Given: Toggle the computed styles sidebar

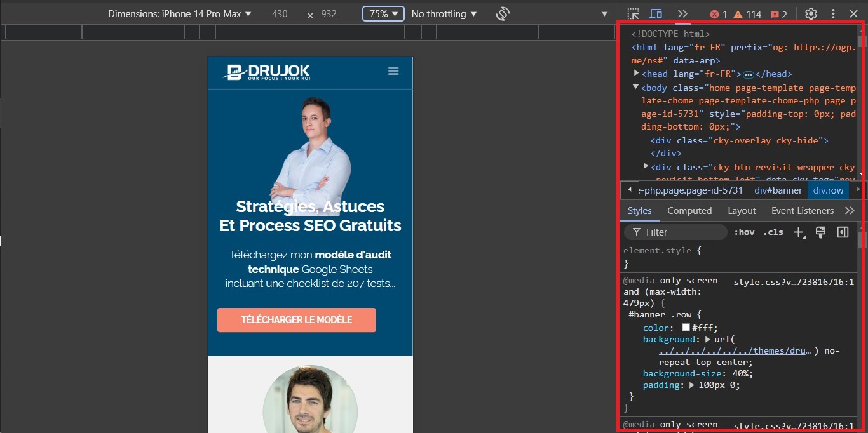Looking at the screenshot, I should (843, 232).
